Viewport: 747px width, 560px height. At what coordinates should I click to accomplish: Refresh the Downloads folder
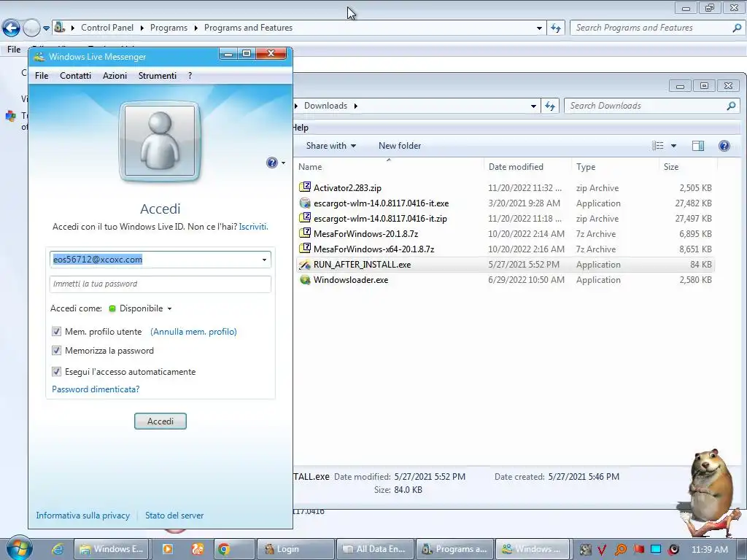click(x=550, y=106)
